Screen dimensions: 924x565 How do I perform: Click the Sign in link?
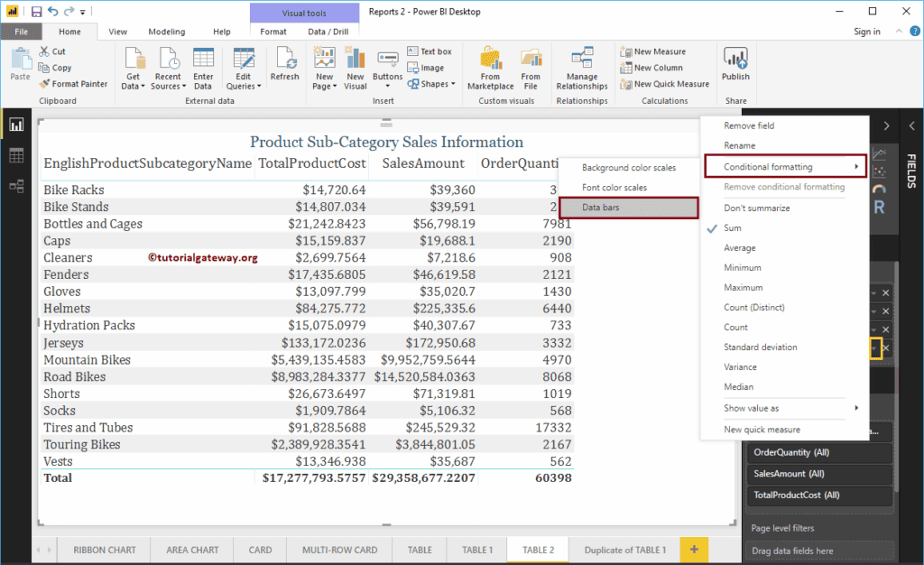[x=867, y=31]
